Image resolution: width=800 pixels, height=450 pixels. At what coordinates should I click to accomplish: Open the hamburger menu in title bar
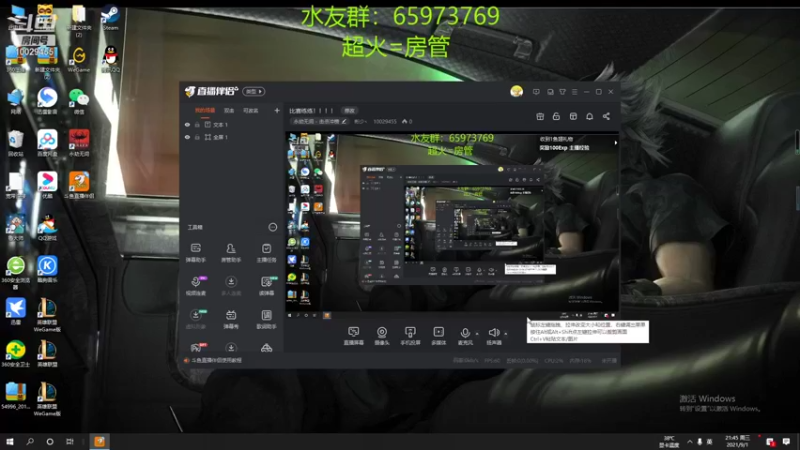point(574,92)
